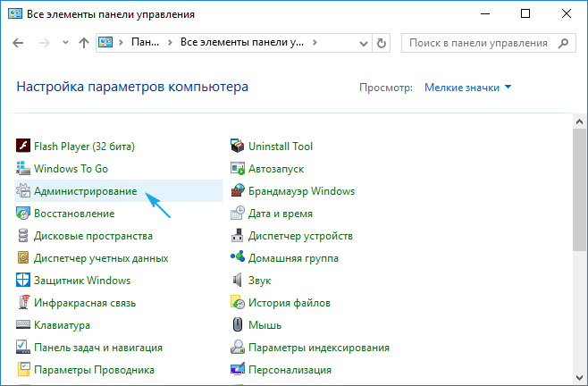
Task: Click the Брандмауэр Windows firewall icon
Action: click(238, 190)
